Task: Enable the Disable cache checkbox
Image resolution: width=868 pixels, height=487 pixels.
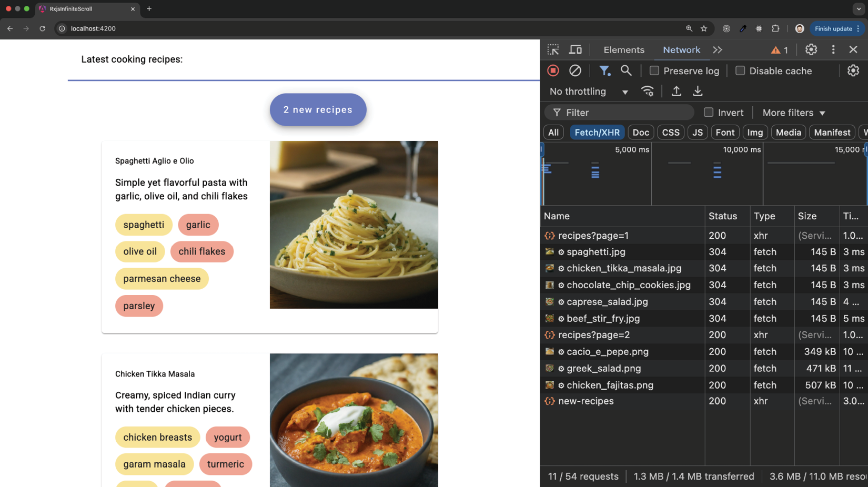Action: 740,70
